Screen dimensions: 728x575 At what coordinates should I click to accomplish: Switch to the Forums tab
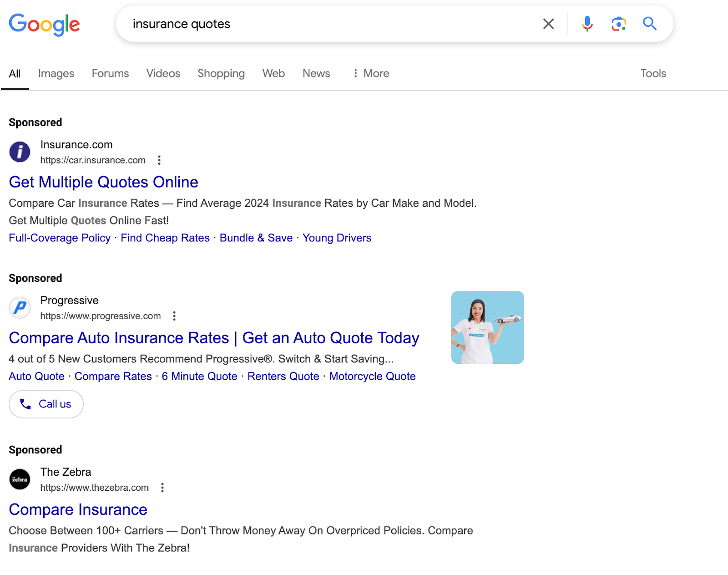coord(110,73)
